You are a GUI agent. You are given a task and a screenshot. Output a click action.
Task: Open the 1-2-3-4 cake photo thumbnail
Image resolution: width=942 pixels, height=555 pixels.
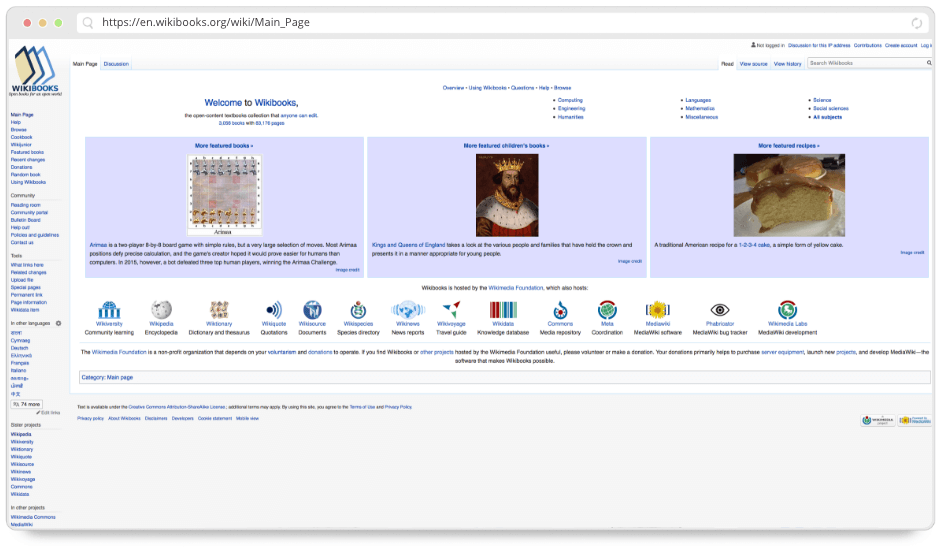[x=789, y=195]
